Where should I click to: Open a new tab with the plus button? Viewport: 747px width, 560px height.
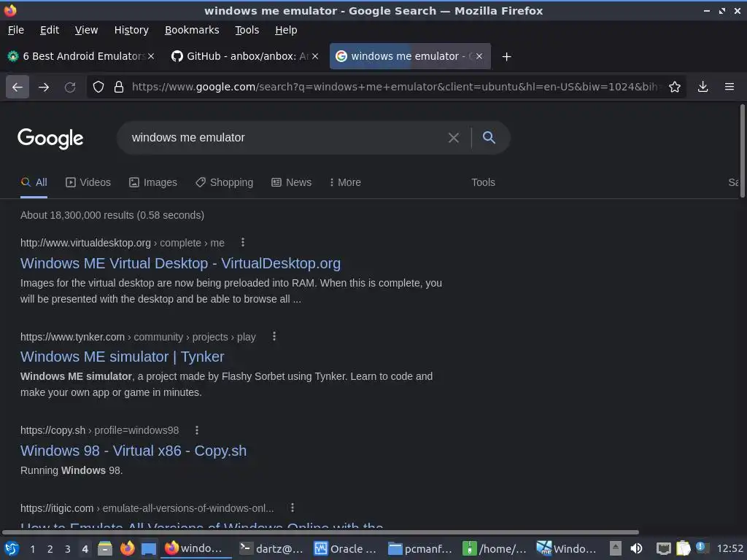point(506,57)
